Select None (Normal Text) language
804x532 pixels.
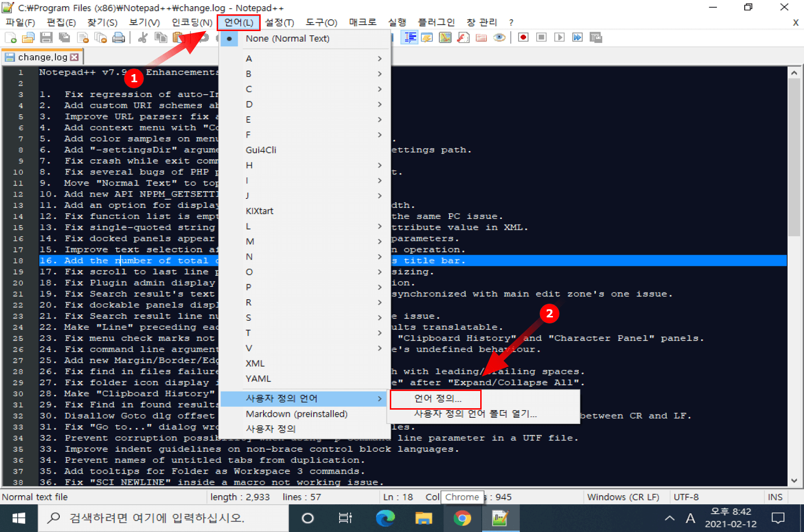[305, 39]
